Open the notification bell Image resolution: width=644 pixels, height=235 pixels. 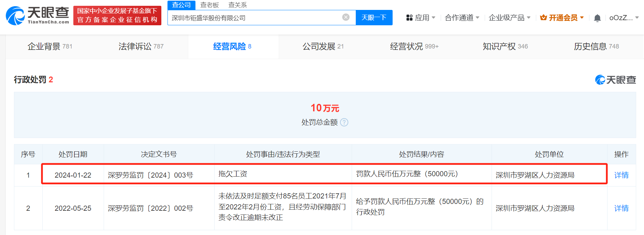click(597, 18)
